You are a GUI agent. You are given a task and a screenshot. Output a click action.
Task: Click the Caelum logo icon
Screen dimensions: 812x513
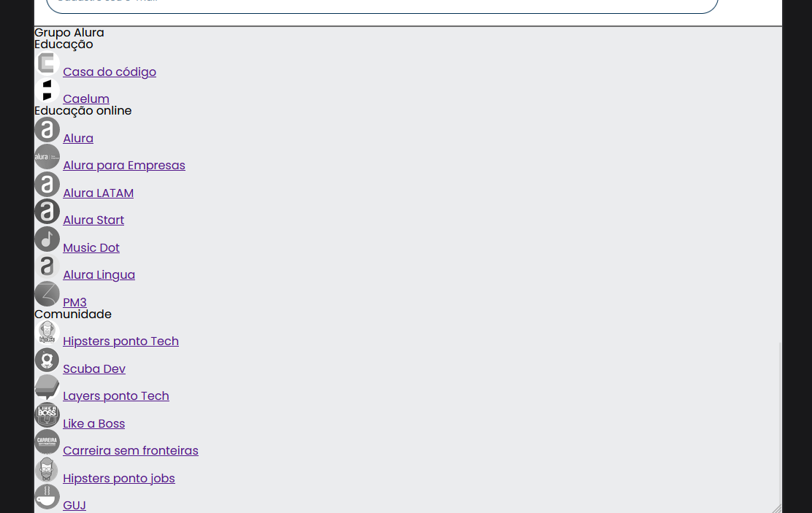pos(47,90)
